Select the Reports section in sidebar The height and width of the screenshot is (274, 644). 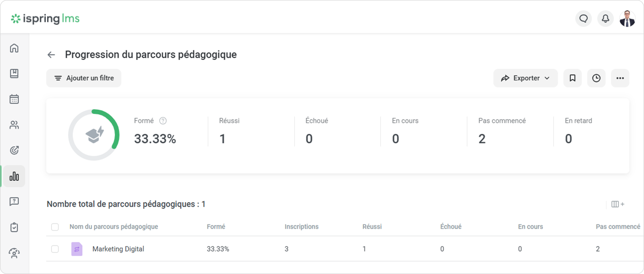coord(14,176)
